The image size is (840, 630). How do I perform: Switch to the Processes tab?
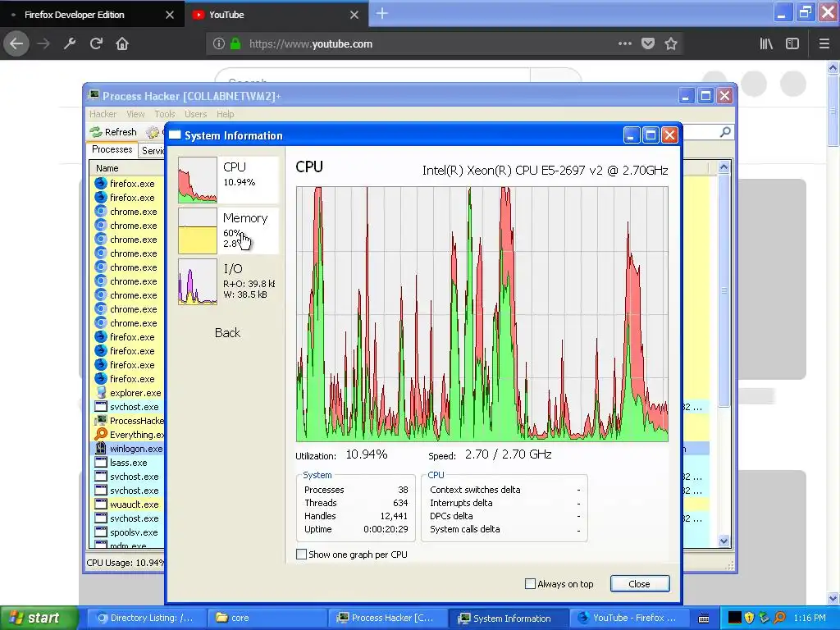click(x=112, y=149)
